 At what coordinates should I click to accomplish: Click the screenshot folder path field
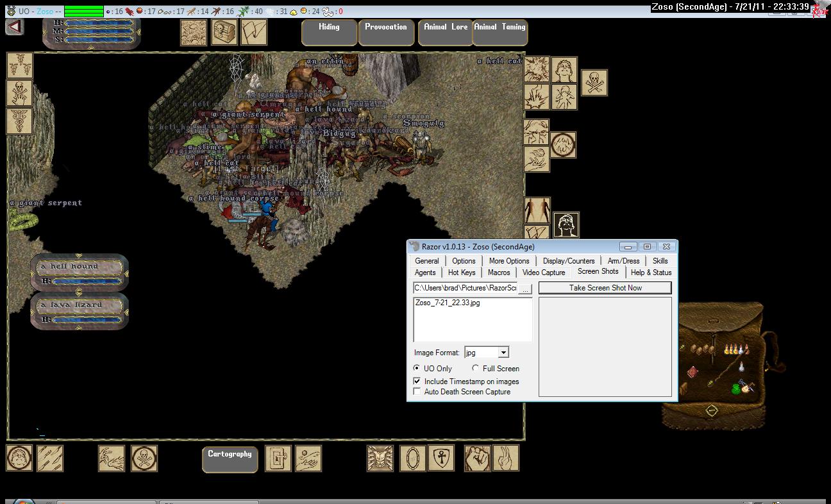pos(465,289)
